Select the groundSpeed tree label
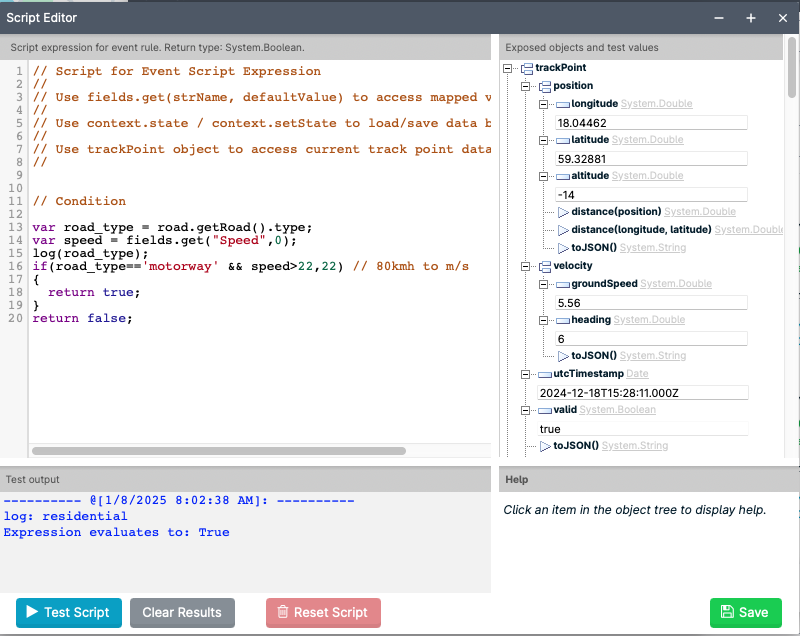Image resolution: width=800 pixels, height=636 pixels. pos(604,284)
